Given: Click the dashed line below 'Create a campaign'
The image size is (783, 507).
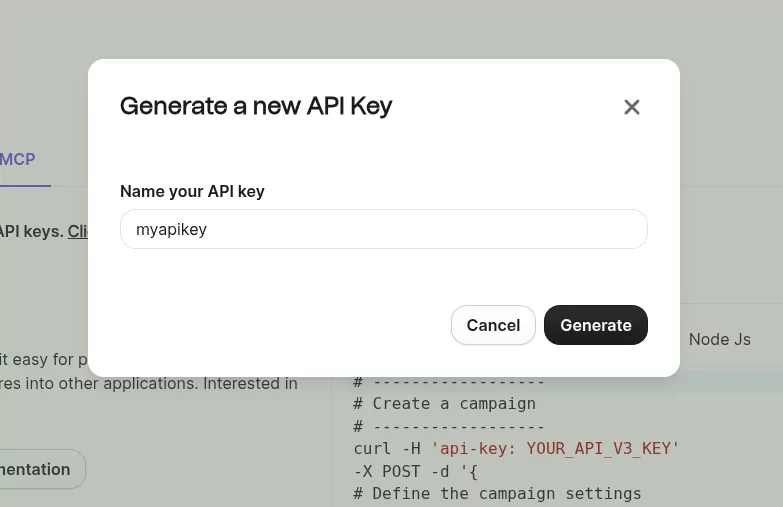Looking at the screenshot, I should click(x=449, y=426).
